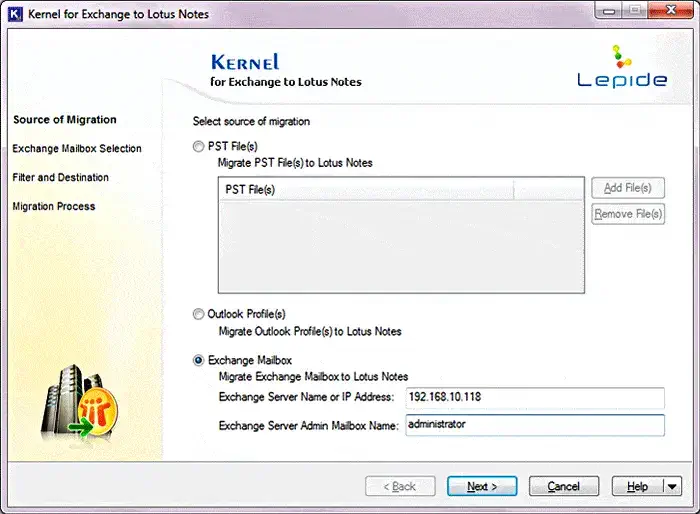Click the Cancel button
This screenshot has width=700, height=514.
click(564, 486)
